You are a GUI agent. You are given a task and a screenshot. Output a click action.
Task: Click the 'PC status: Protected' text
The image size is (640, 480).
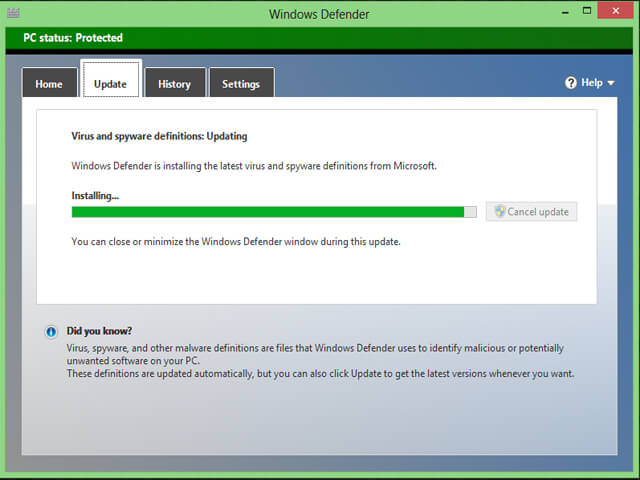click(x=73, y=38)
